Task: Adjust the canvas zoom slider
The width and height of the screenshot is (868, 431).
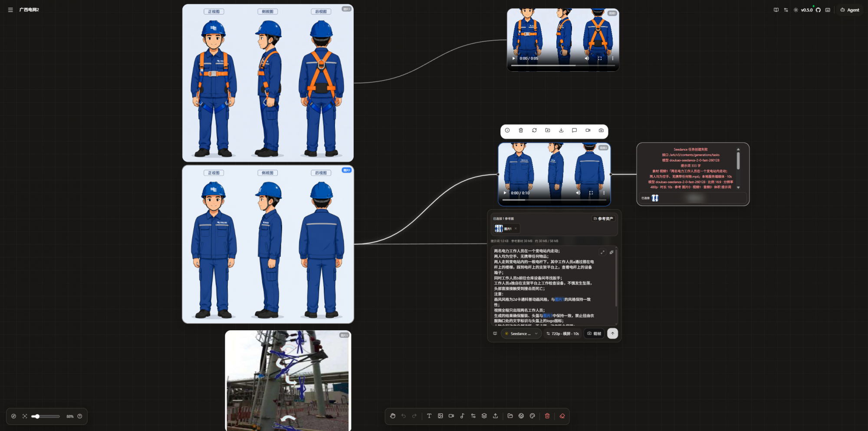Action: tap(46, 416)
